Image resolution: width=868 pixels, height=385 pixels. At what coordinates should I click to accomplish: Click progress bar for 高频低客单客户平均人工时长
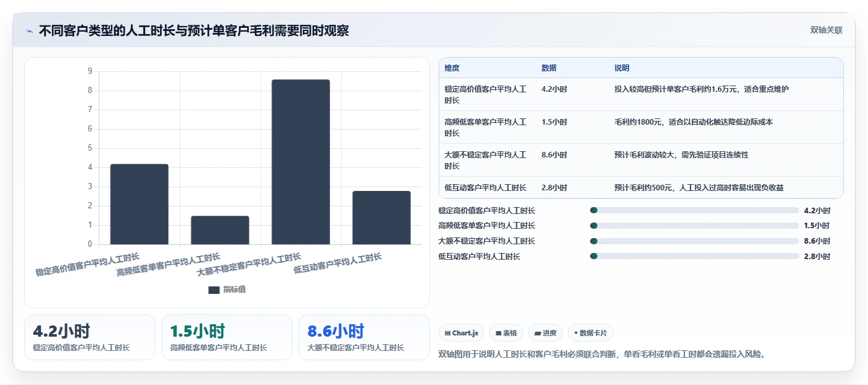[695, 226]
